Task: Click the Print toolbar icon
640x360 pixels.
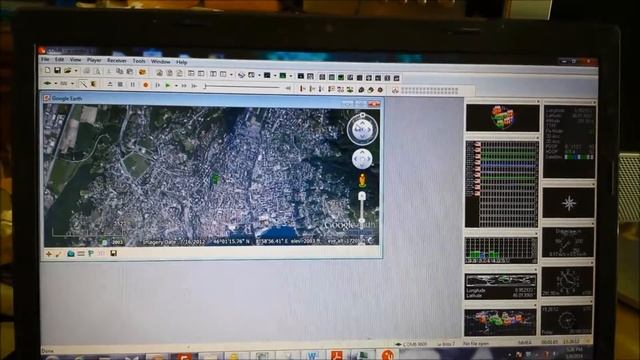Action: (x=87, y=71)
